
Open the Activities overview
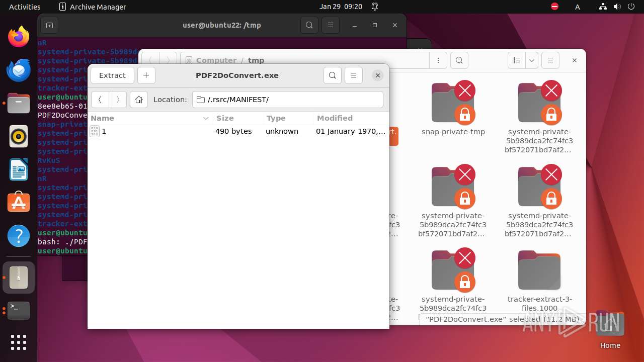pos(25,7)
